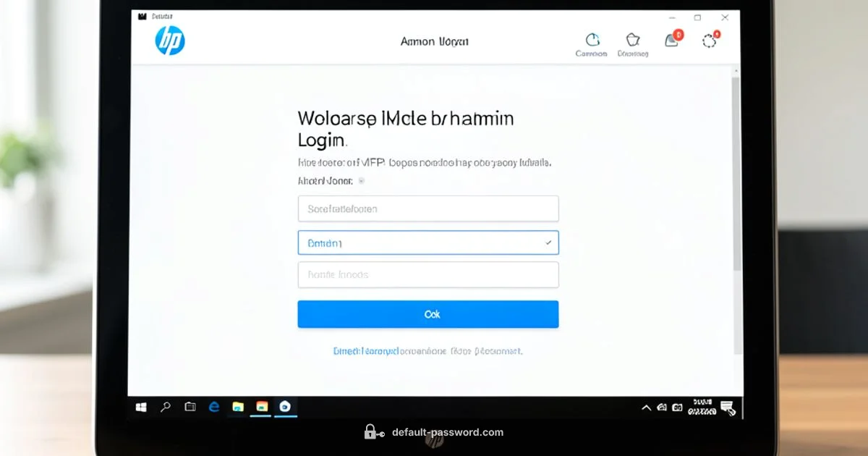Click the password input field
This screenshot has height=456, width=868.
[428, 274]
